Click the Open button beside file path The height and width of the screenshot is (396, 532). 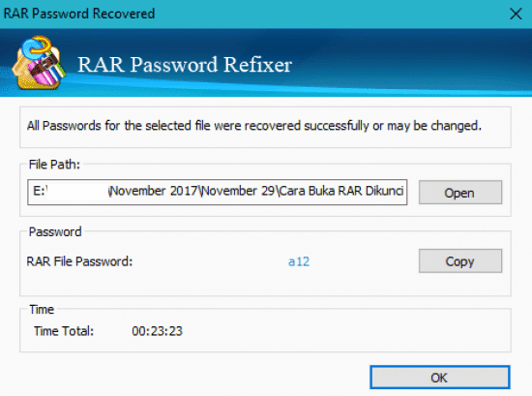[460, 193]
